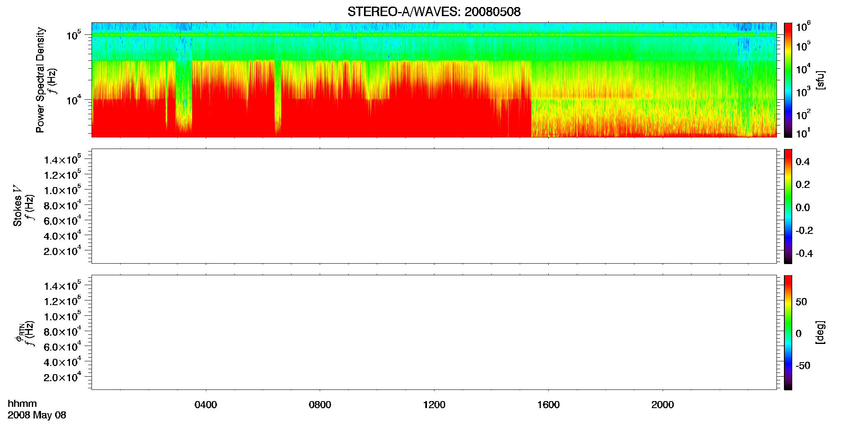Click the power spectral density spectrogram panel
The width and height of the screenshot is (868, 447).
(x=434, y=80)
